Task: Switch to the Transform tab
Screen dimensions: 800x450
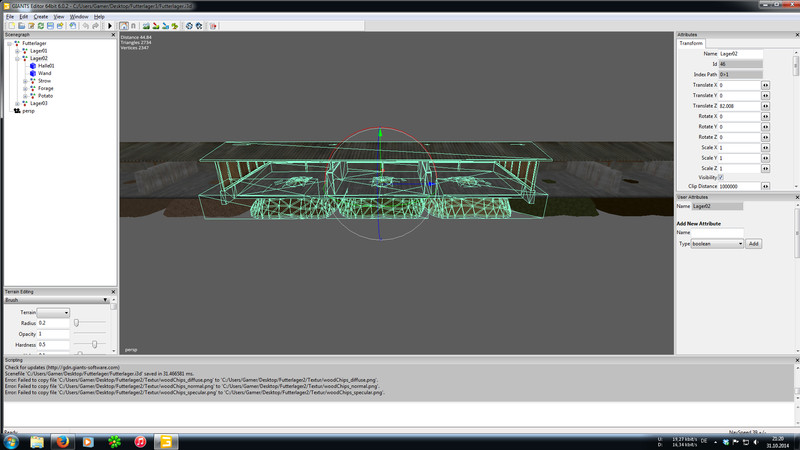Action: click(691, 43)
